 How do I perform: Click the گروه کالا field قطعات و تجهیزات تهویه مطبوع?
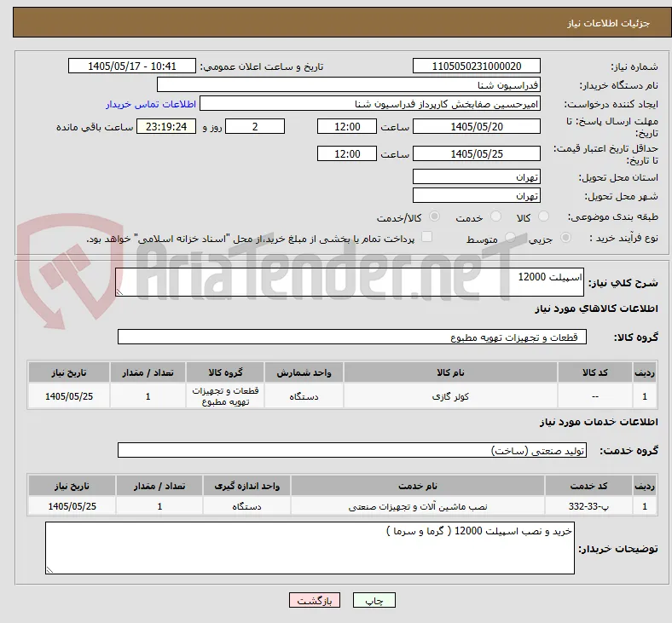352,337
